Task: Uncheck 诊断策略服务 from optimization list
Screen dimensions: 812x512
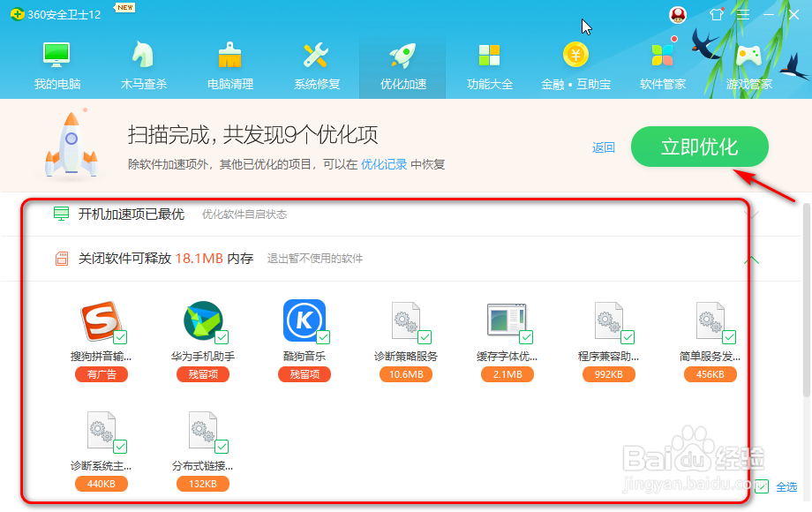Action: point(425,336)
